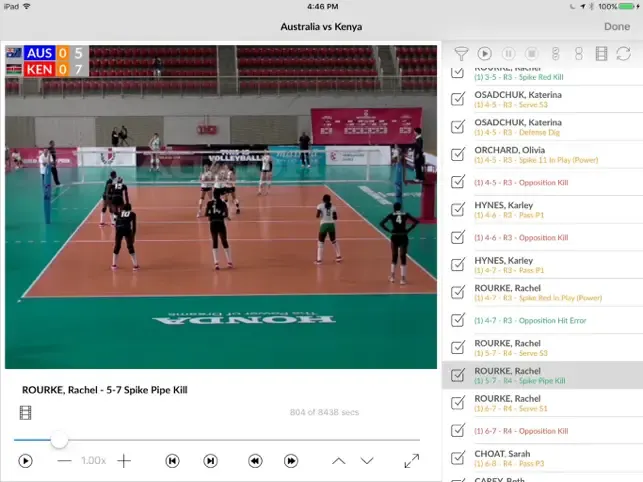Tap the up chevron arrow
This screenshot has height=482, width=643.
tap(338, 461)
